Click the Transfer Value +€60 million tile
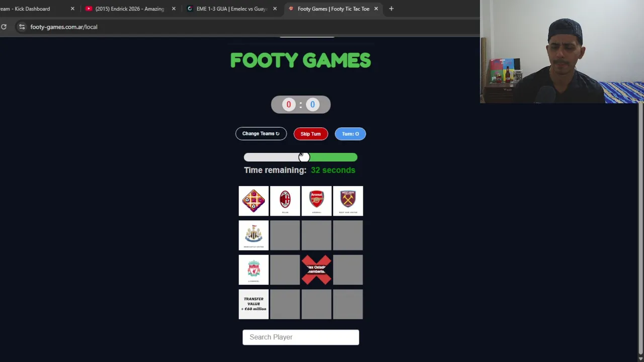This screenshot has width=644, height=362. [x=254, y=304]
